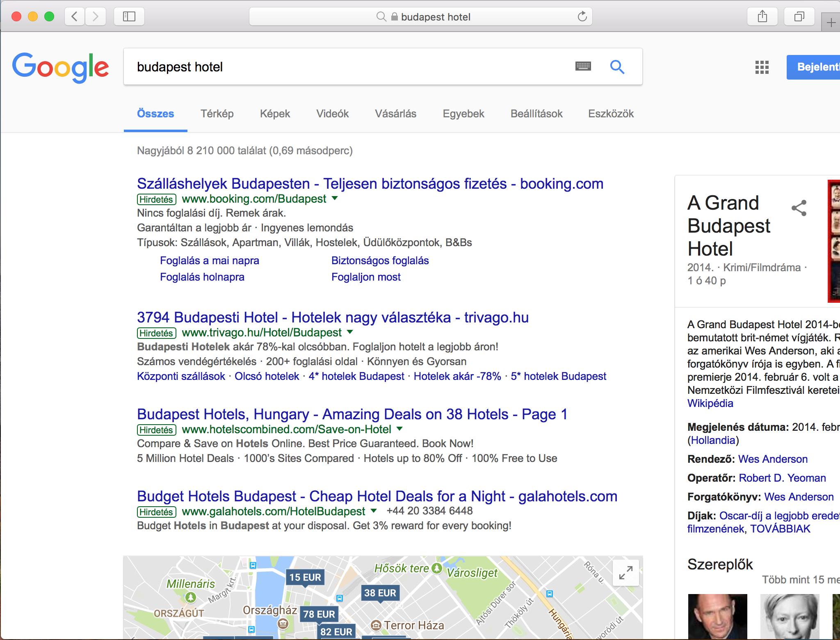
Task: Switch to the Képek tab
Action: [x=275, y=114]
